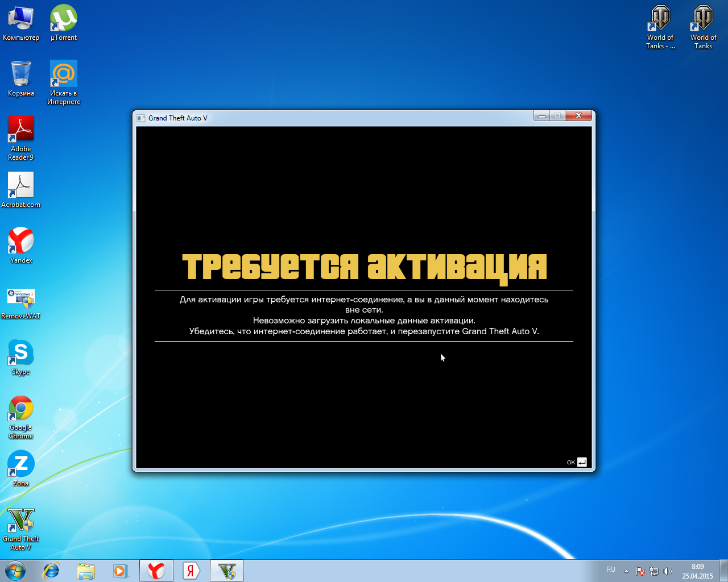Maximize the Grand Theft Auto V window
This screenshot has height=582, width=728.
(557, 116)
